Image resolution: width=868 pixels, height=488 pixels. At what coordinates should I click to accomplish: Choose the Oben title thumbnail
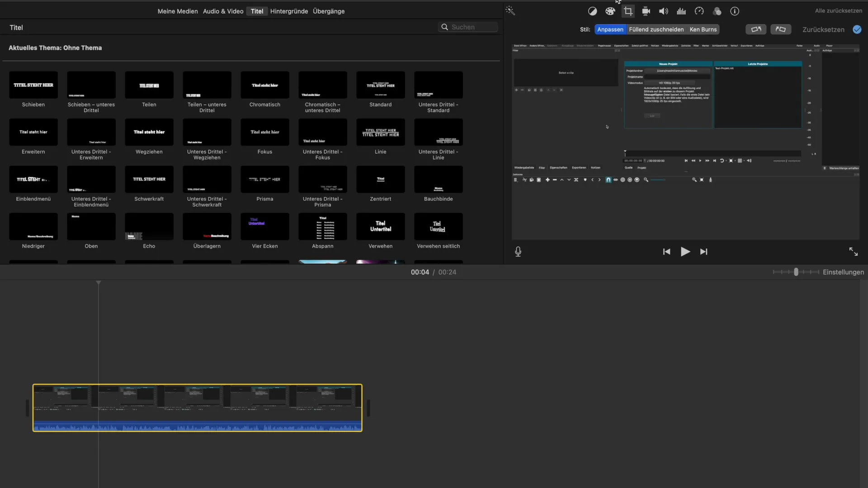(x=91, y=226)
